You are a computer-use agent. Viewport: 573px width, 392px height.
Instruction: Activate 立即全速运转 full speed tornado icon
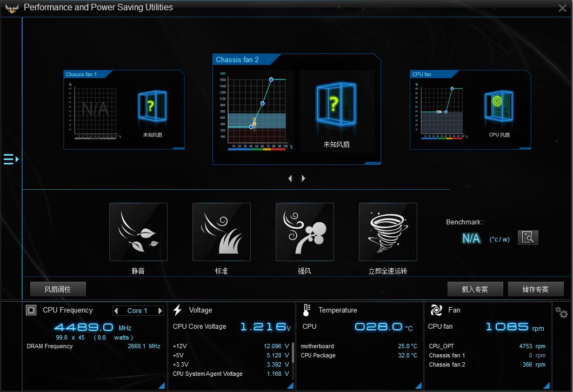(388, 232)
